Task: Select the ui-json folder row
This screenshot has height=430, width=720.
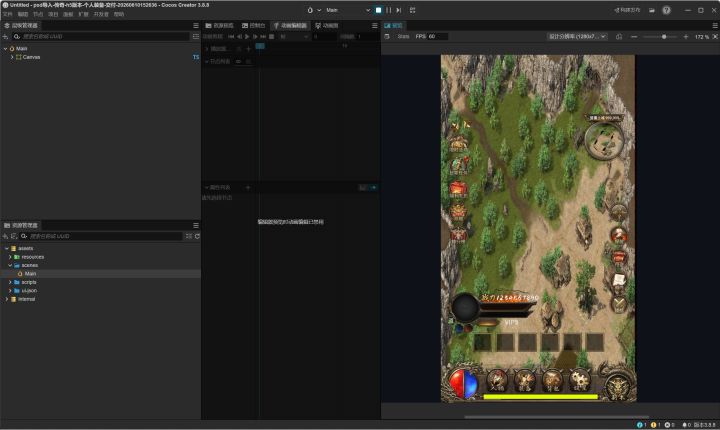Action: (x=100, y=290)
